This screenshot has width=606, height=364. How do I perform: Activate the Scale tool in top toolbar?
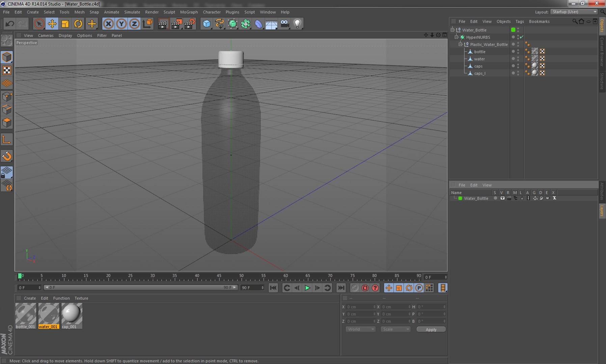[x=65, y=24]
